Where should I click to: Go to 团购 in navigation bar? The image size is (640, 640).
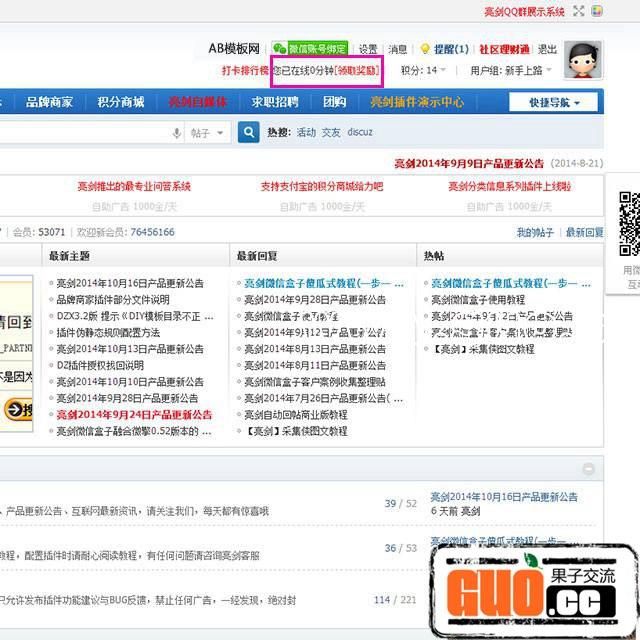click(334, 102)
